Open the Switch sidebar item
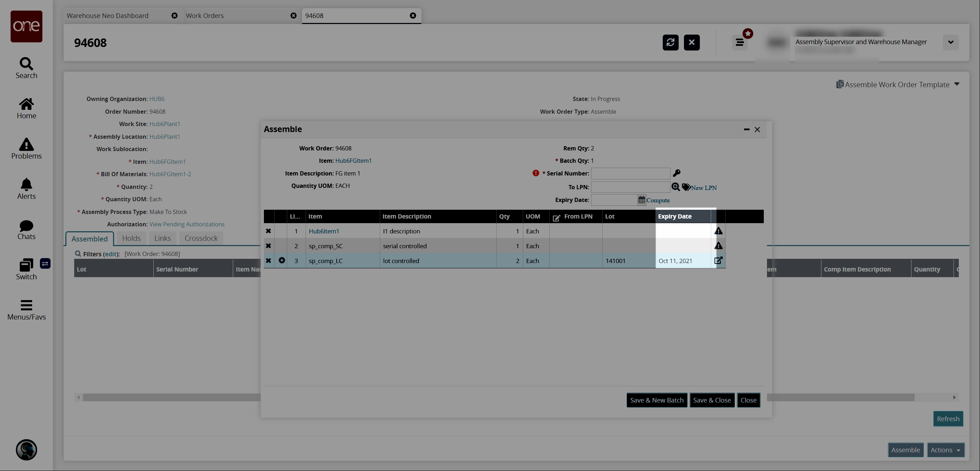This screenshot has width=980, height=471. pyautogui.click(x=26, y=269)
